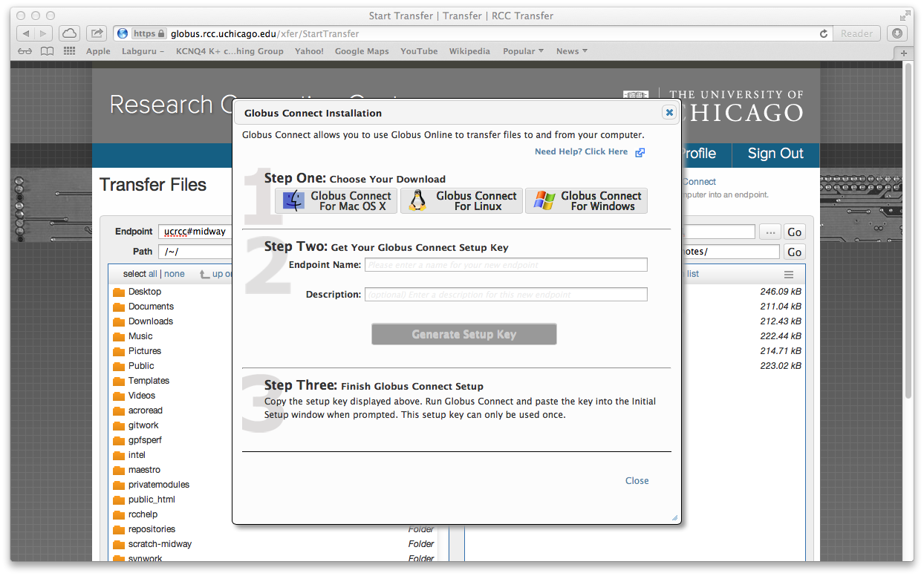
Task: Click the Close link in the dialog
Action: tap(637, 480)
